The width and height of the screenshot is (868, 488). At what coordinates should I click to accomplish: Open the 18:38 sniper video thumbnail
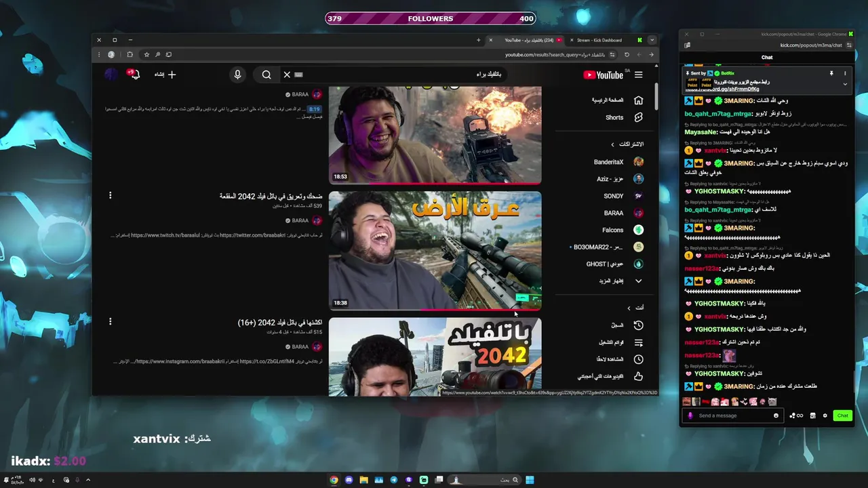coord(435,251)
